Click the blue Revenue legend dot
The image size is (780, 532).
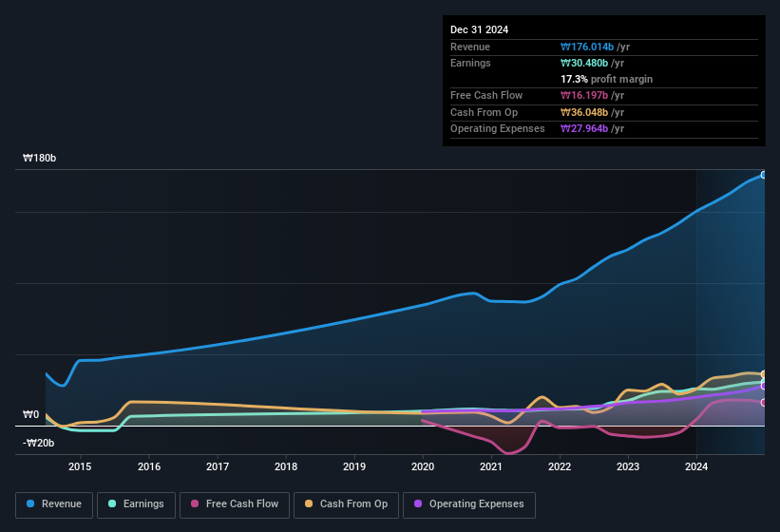(31, 503)
